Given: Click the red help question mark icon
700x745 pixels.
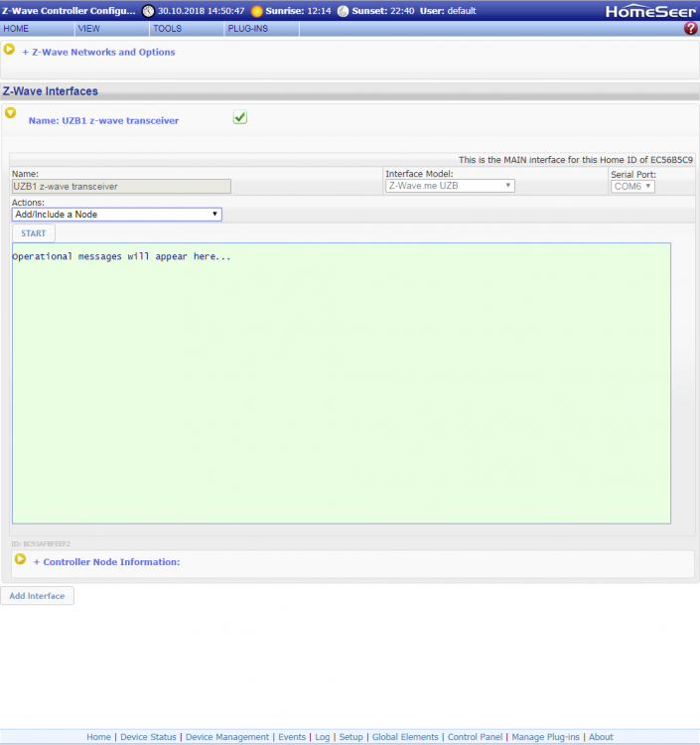Looking at the screenshot, I should (691, 29).
